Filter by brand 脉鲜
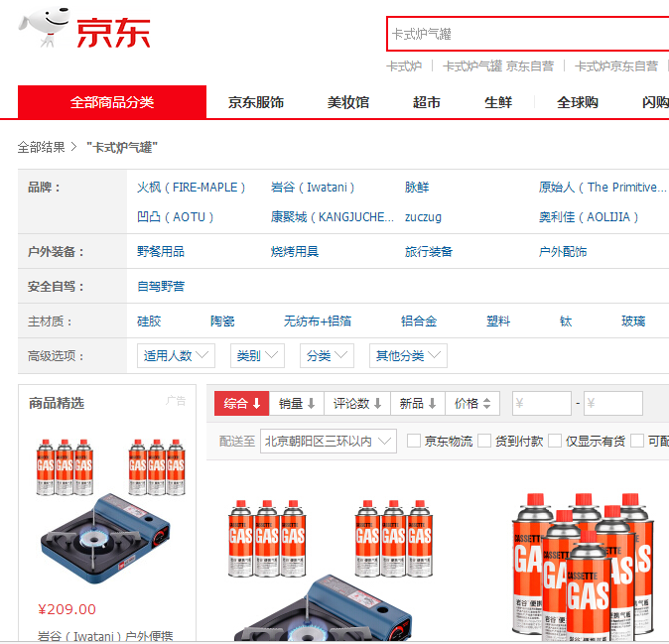The image size is (669, 644). point(417,188)
